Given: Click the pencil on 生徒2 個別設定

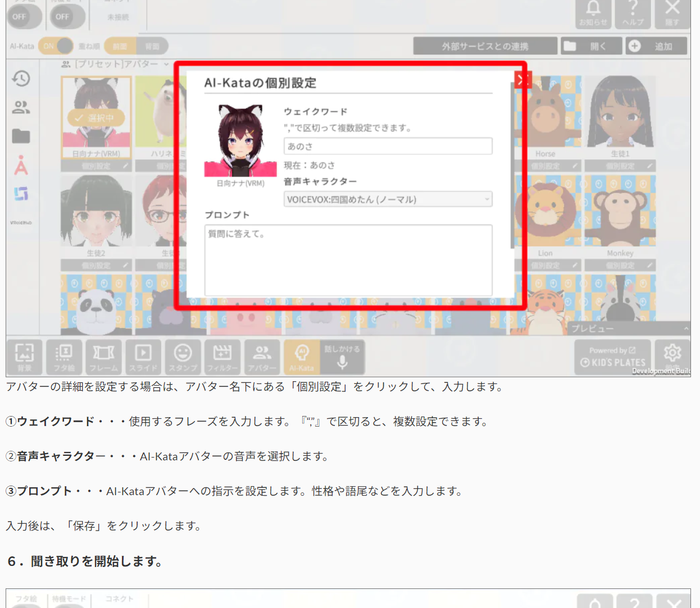Looking at the screenshot, I should [125, 266].
